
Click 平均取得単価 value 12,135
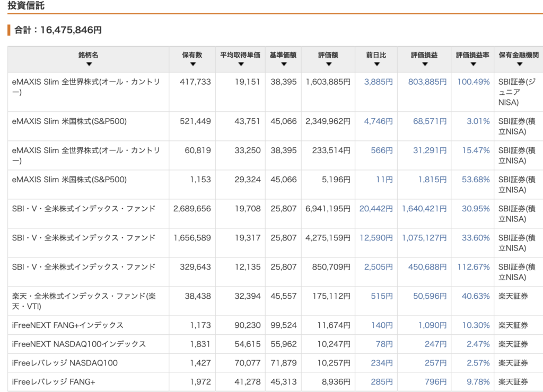[247, 267]
